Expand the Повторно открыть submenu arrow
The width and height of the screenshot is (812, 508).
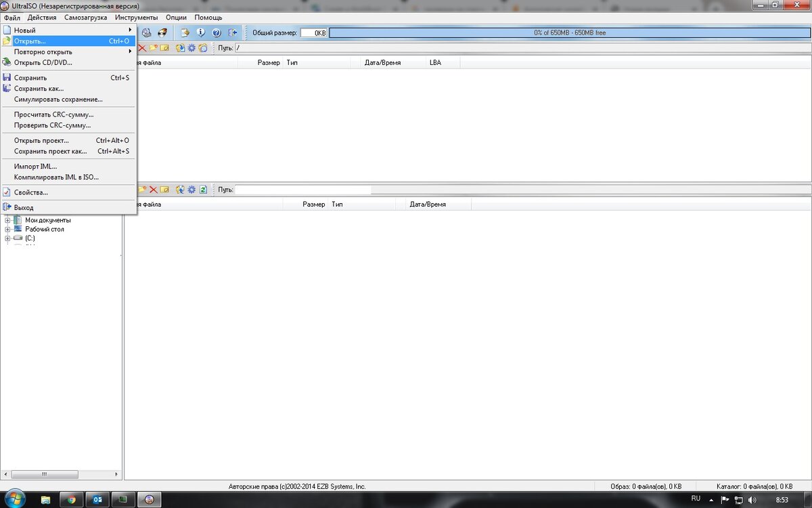tap(130, 51)
